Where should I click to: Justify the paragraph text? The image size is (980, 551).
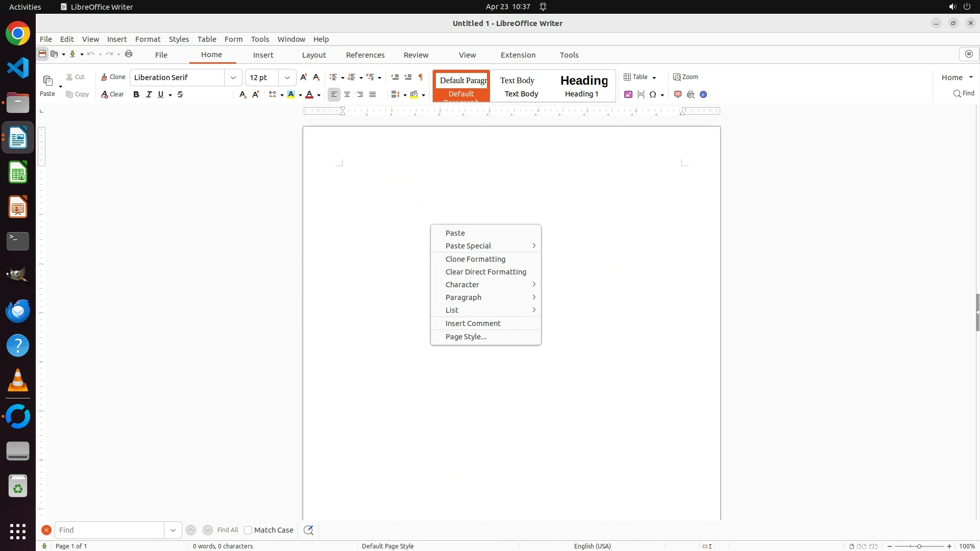(x=373, y=94)
